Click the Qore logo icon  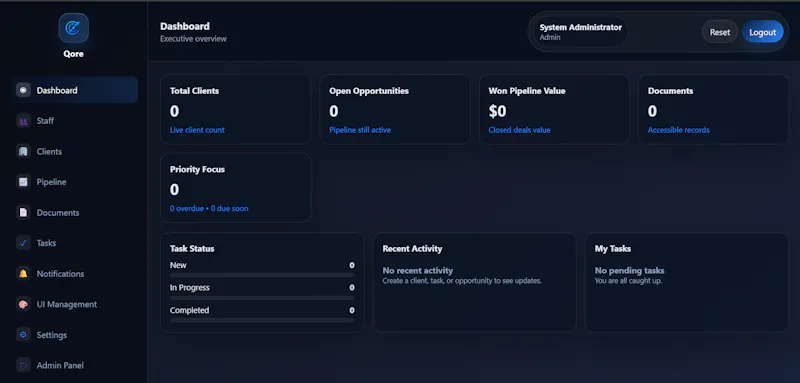[x=73, y=28]
